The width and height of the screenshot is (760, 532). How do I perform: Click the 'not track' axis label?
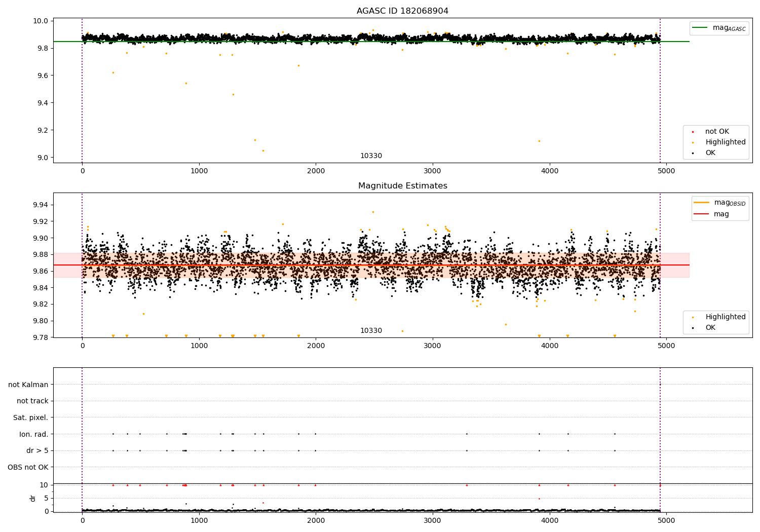point(32,401)
